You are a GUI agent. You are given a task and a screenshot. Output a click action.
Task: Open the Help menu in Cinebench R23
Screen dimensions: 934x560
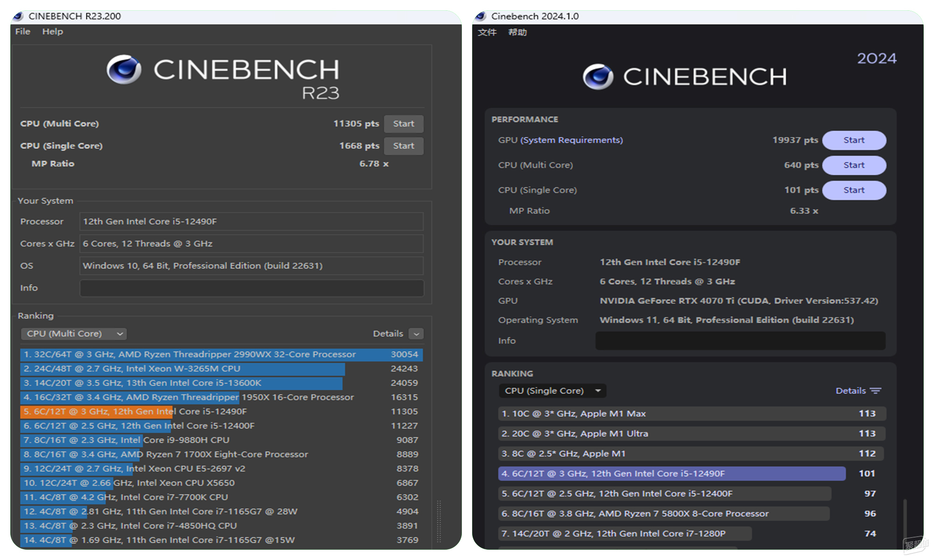53,31
